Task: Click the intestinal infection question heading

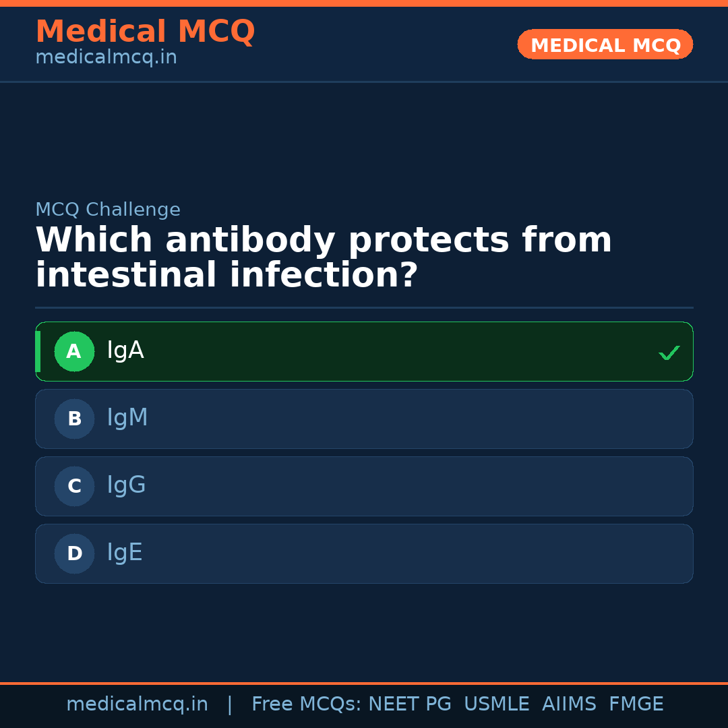Action: point(324,258)
